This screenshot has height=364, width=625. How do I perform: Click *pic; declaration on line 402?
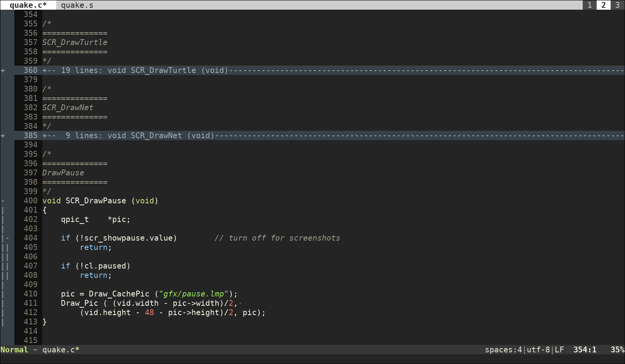(x=119, y=219)
